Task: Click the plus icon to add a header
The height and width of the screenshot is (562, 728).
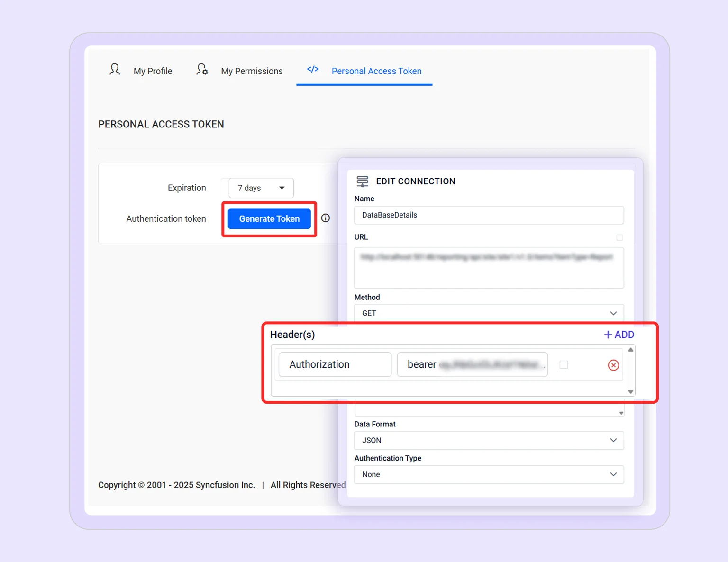Action: point(608,335)
